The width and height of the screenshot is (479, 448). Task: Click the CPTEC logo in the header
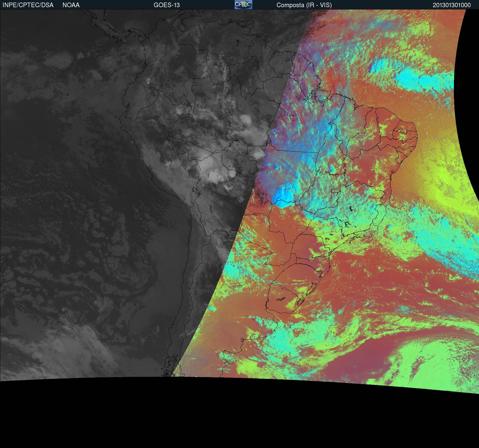tap(243, 5)
